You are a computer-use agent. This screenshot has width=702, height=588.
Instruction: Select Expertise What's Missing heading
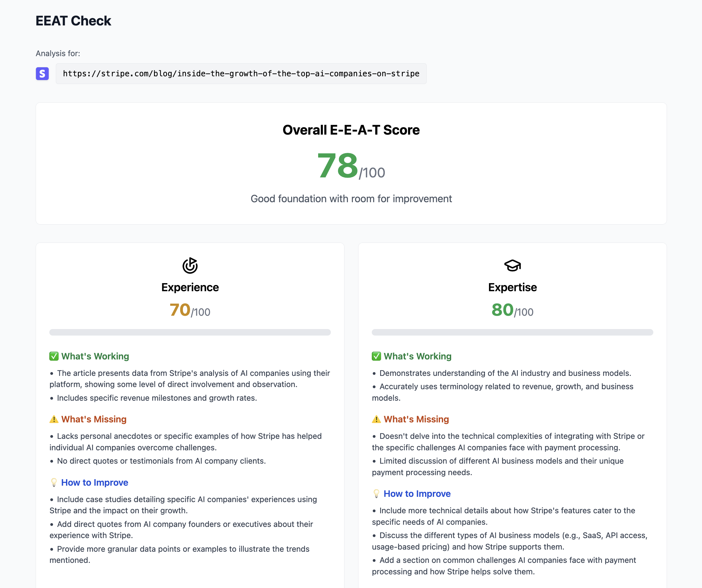pos(416,419)
